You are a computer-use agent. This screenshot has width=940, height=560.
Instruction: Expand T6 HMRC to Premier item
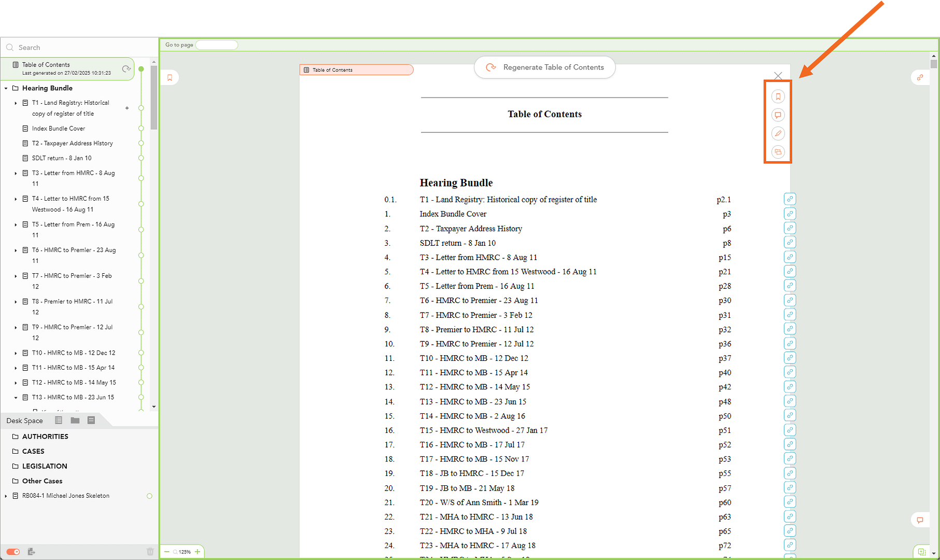[x=16, y=250]
